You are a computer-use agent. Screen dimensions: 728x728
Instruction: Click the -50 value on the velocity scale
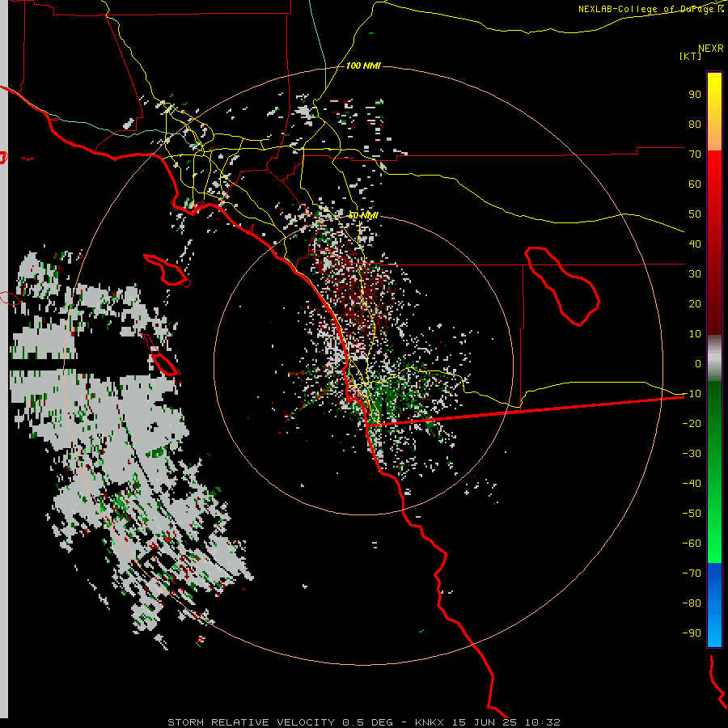pos(692,513)
